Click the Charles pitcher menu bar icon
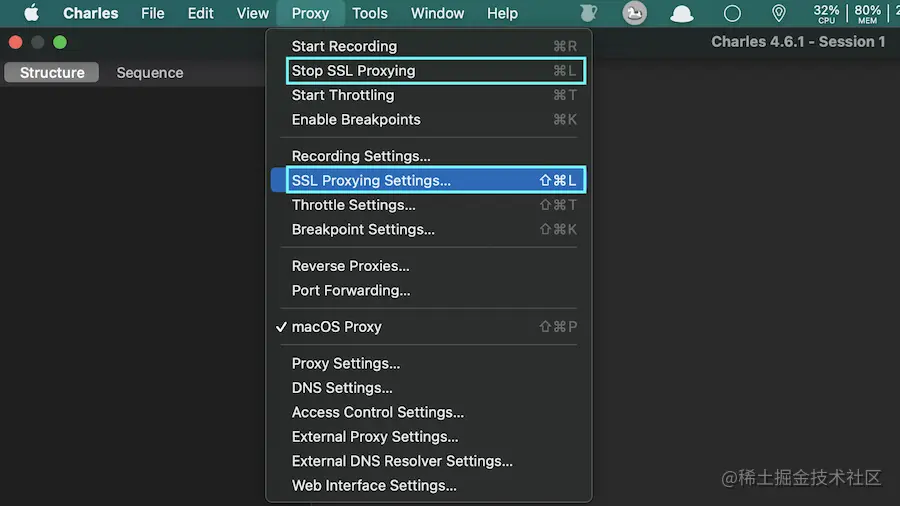Image resolution: width=900 pixels, height=506 pixels. 588,13
